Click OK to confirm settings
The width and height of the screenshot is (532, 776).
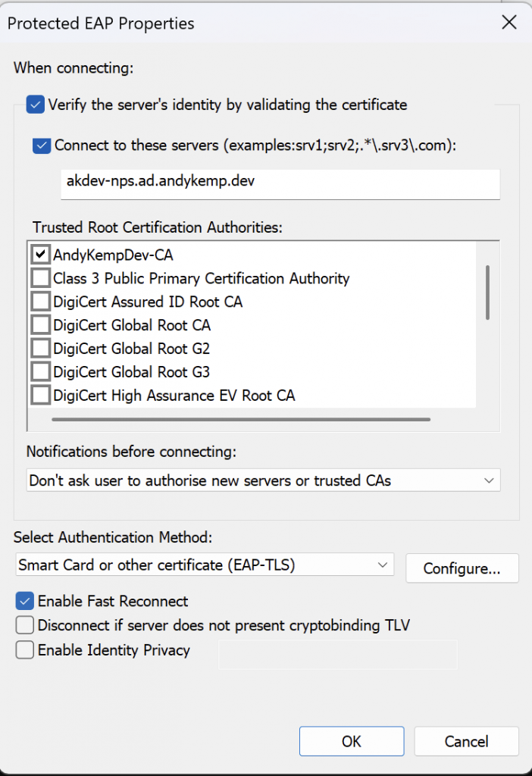tap(352, 741)
